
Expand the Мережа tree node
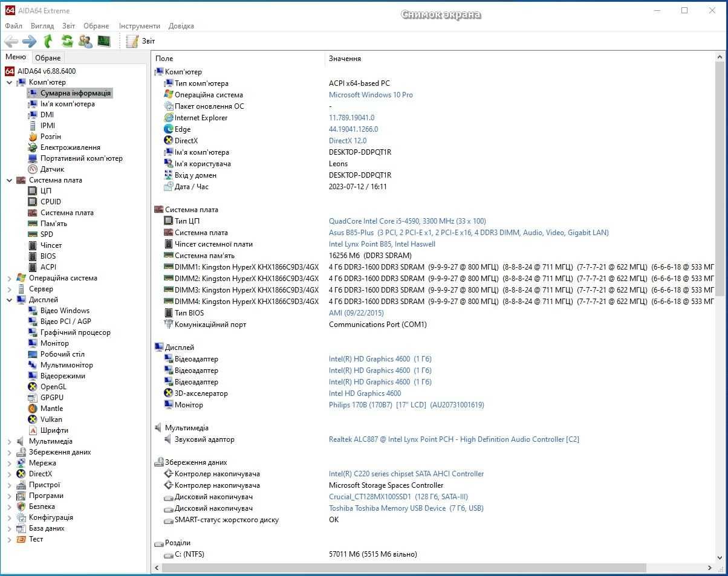[x=9, y=463]
